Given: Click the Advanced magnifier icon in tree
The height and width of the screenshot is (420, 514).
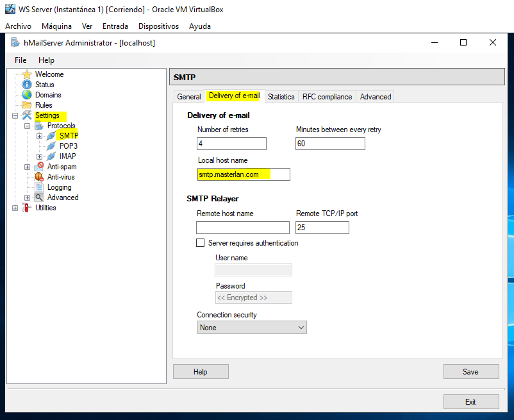Looking at the screenshot, I should coord(39,197).
